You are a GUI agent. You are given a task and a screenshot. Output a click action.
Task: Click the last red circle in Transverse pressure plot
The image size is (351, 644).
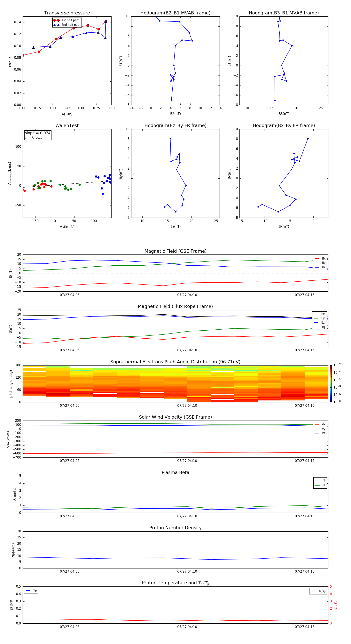point(106,21)
